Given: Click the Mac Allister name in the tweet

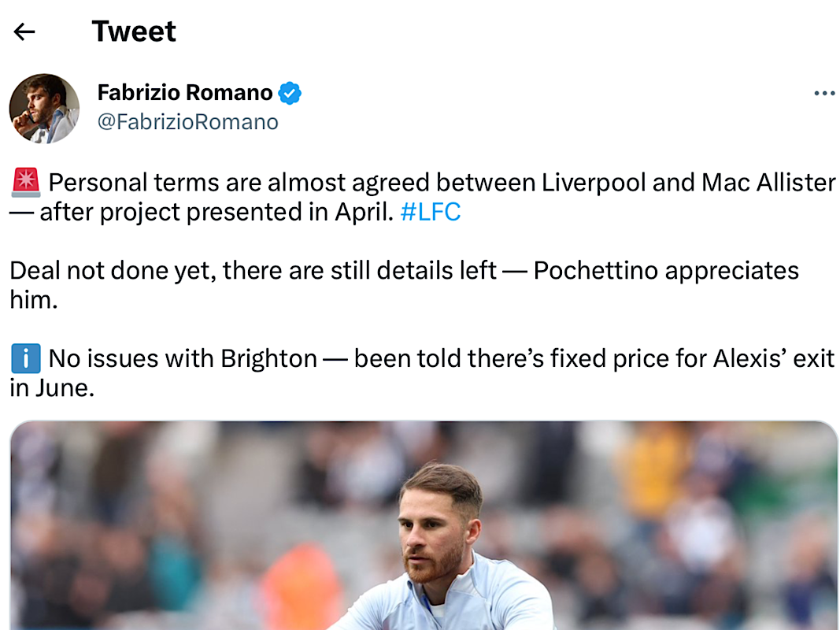Looking at the screenshot, I should pos(768,183).
